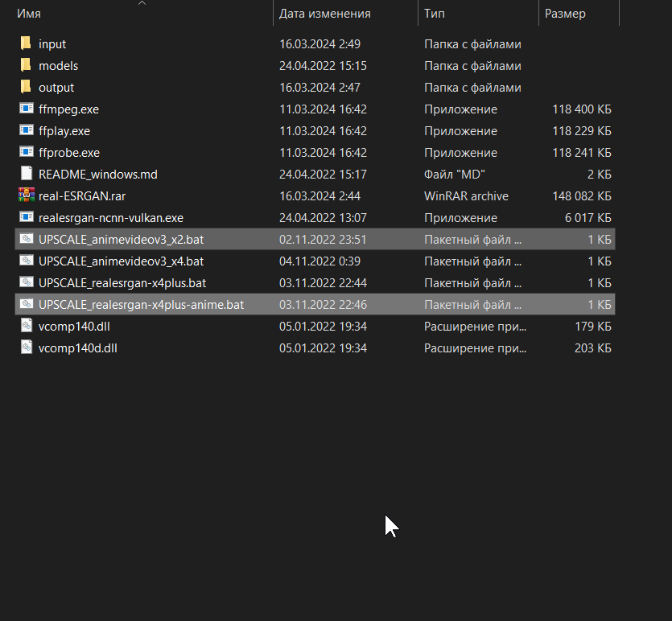
Task: Click the size value 118 241 КБ
Action: (x=582, y=153)
